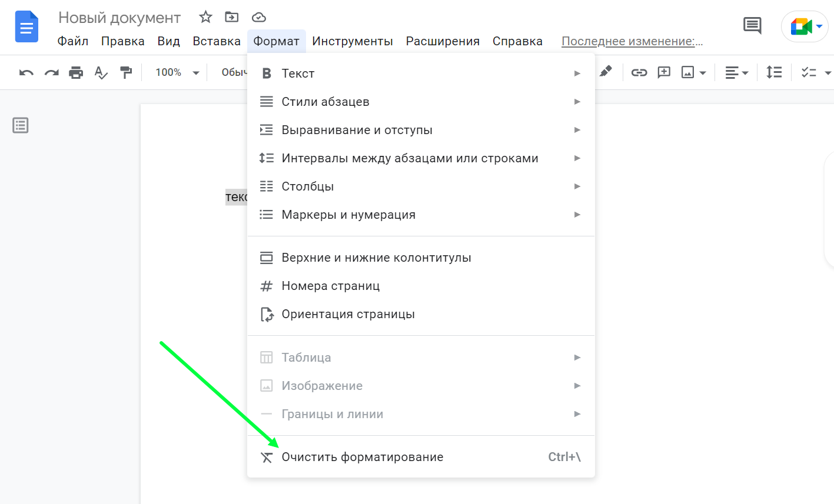
Task: Expand Выравнивание и отступы submenu
Action: 421,130
